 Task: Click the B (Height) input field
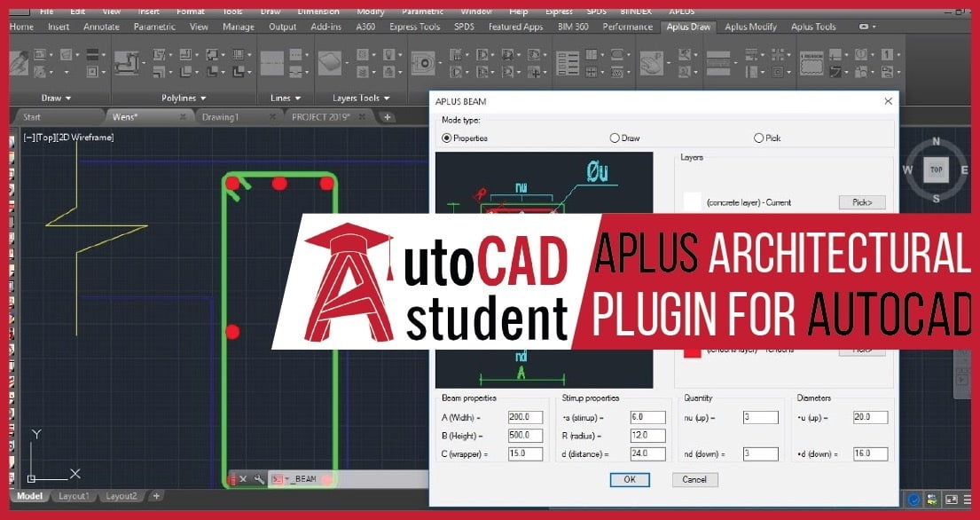pyautogui.click(x=525, y=436)
